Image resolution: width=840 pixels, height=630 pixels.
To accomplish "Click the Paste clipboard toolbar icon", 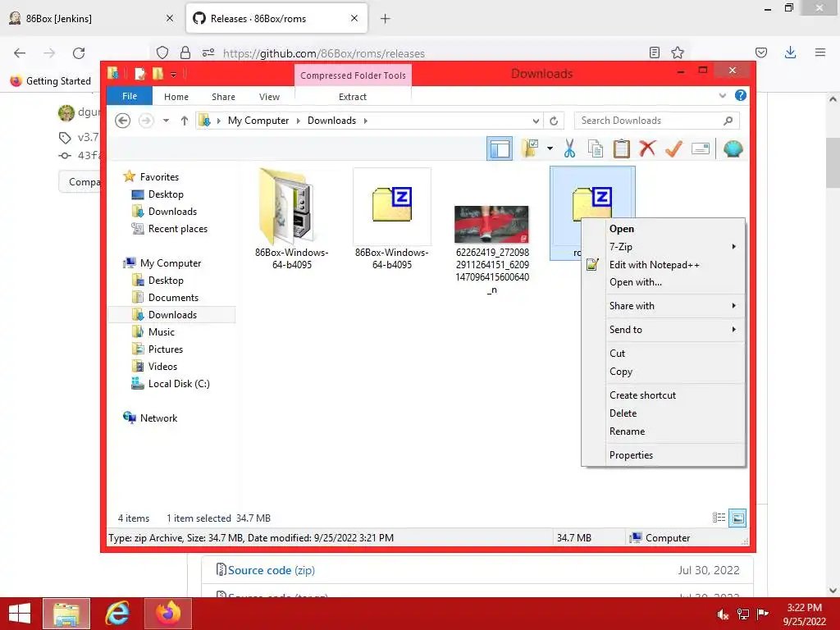I will click(x=622, y=148).
